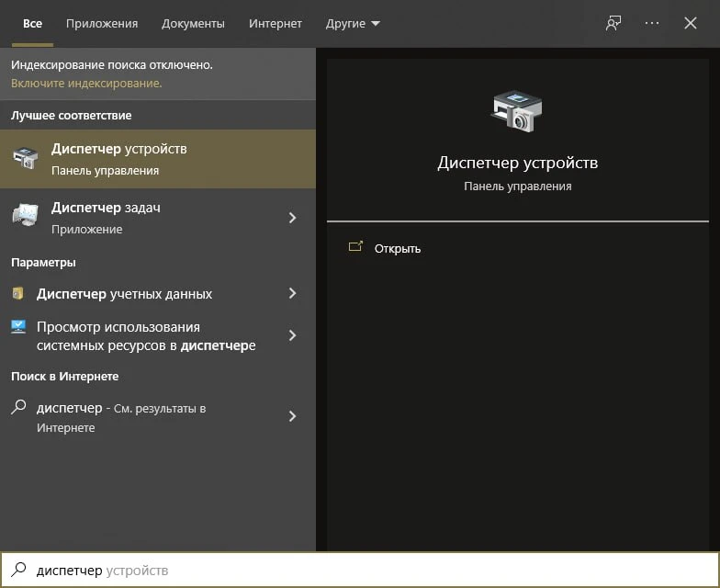Open Диспетчер устройств best match result
This screenshot has width=720, height=588.
(x=158, y=159)
